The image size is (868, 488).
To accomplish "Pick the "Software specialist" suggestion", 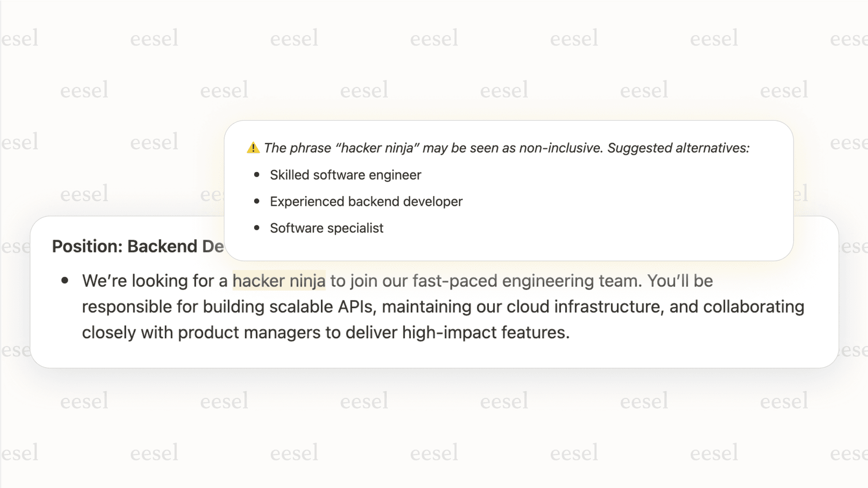I will click(327, 228).
